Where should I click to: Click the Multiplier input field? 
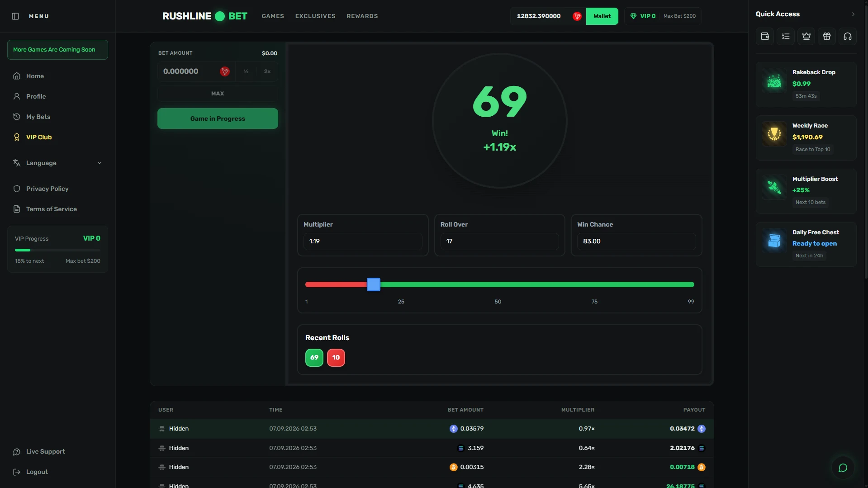click(x=363, y=241)
